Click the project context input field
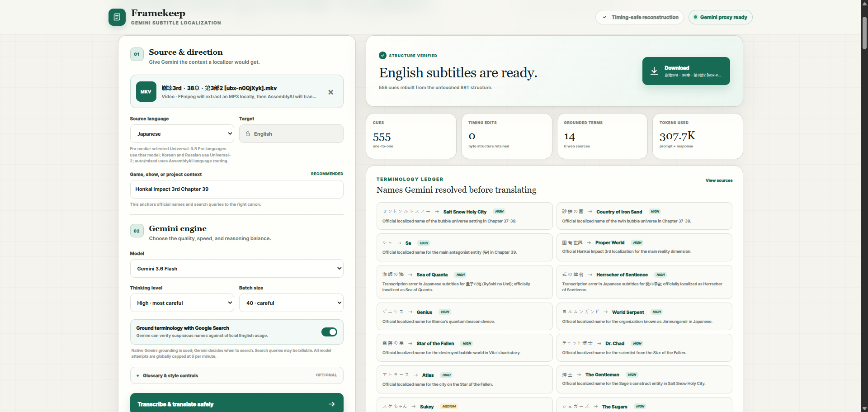868x412 pixels. (237, 189)
